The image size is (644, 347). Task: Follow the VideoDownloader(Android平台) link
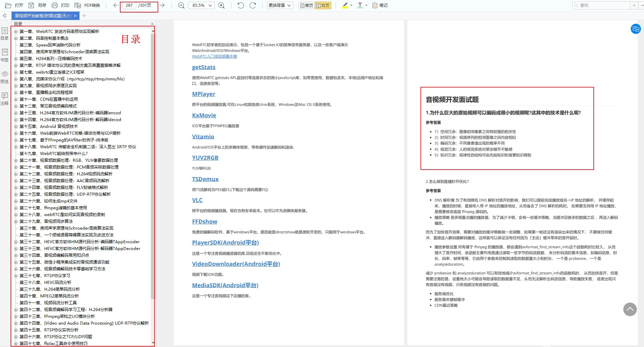(x=236, y=264)
